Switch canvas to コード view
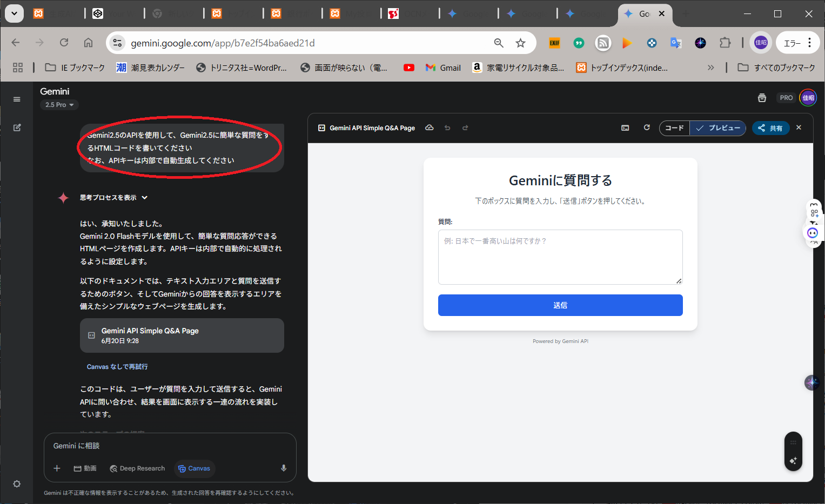Viewport: 825px width, 504px height. click(x=674, y=128)
